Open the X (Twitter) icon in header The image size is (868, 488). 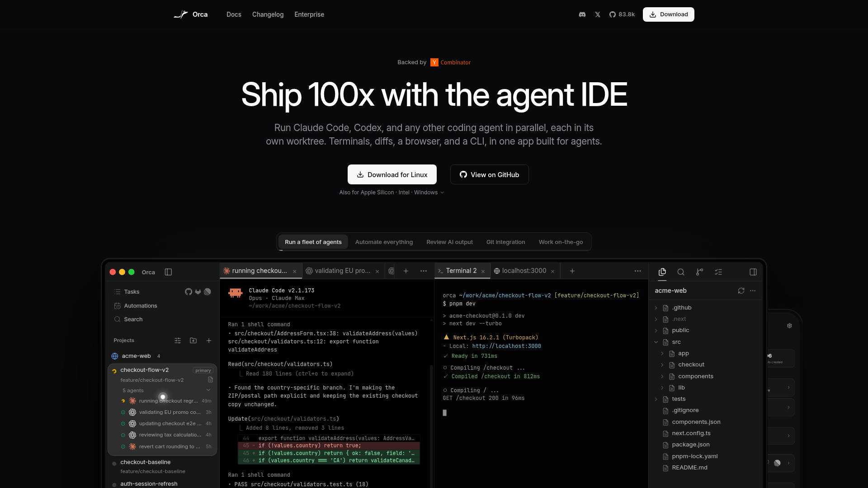pos(598,14)
